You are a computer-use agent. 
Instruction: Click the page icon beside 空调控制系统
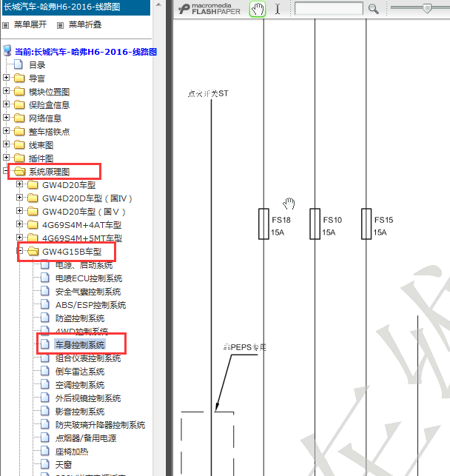45,384
